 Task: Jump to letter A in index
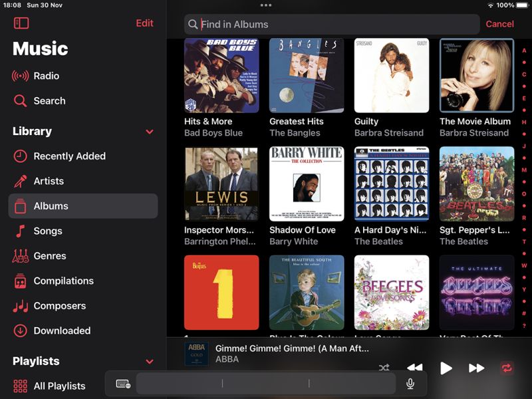(x=524, y=51)
